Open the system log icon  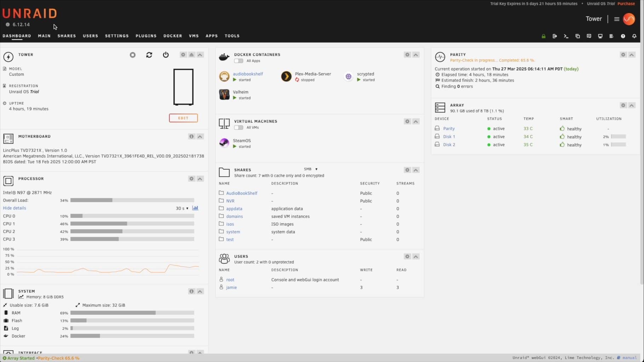pyautogui.click(x=611, y=36)
